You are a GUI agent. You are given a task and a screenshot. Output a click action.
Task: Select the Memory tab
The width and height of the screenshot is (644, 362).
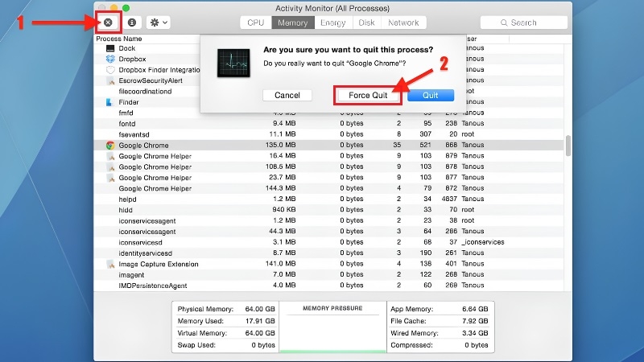292,23
